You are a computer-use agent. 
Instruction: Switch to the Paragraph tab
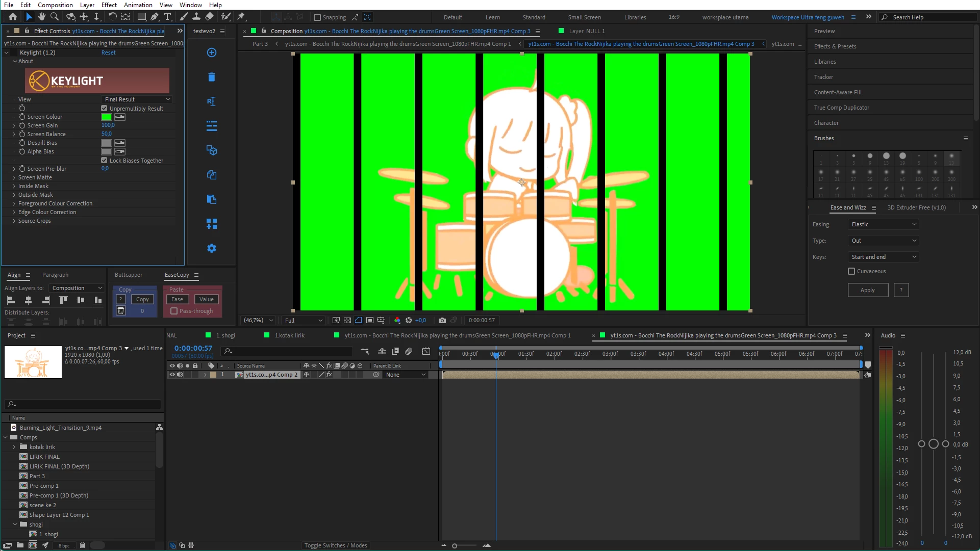[x=55, y=275]
